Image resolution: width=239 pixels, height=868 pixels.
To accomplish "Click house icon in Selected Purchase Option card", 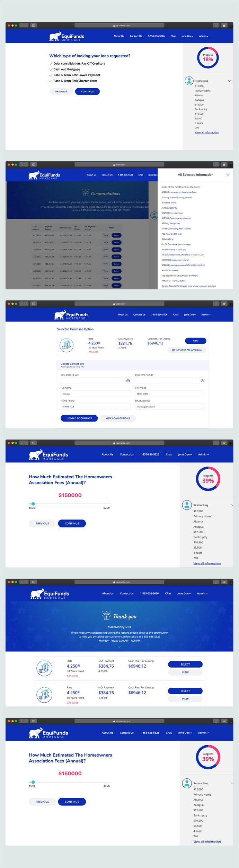I will click(x=67, y=345).
